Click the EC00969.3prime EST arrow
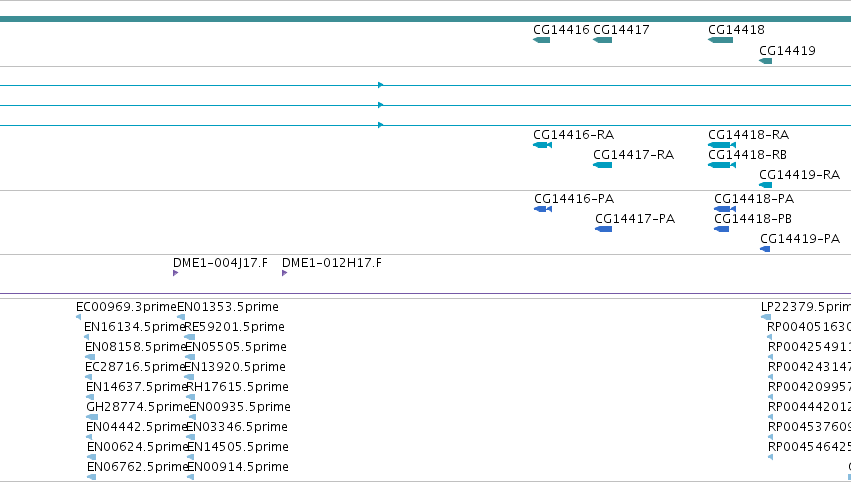This screenshot has width=851, height=482. tap(79, 317)
